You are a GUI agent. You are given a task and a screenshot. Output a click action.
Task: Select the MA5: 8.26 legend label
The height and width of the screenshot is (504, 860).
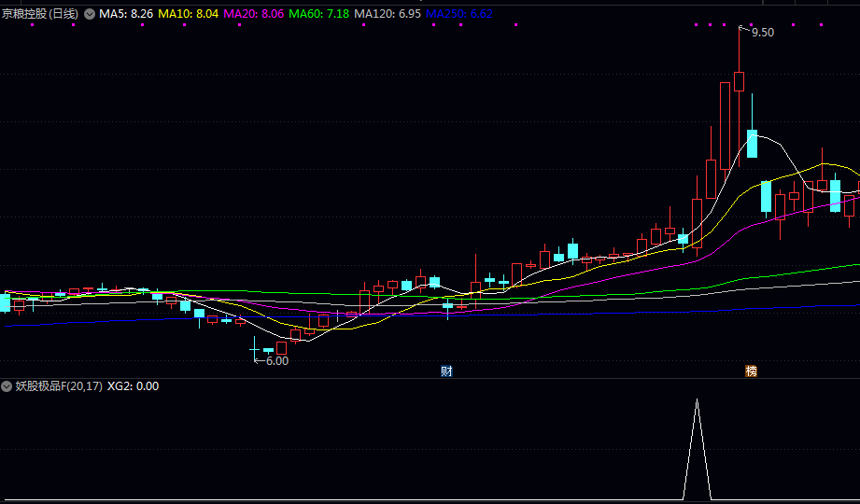pyautogui.click(x=126, y=14)
